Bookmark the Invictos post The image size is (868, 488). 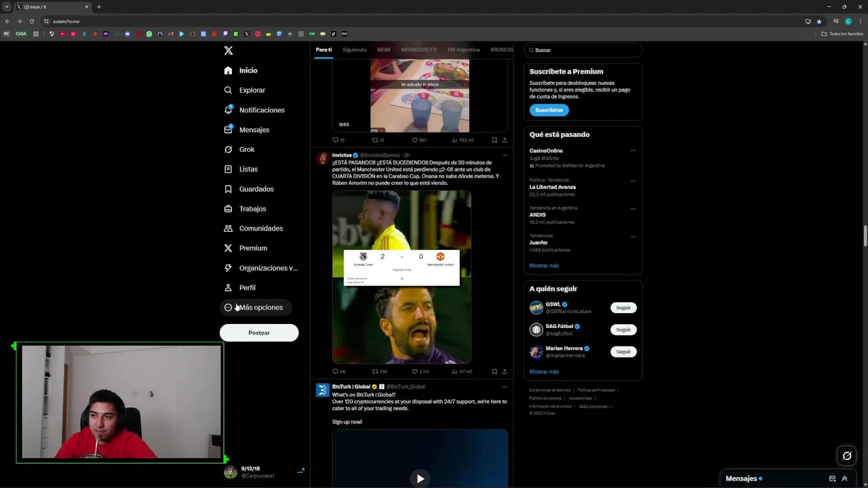[494, 371]
